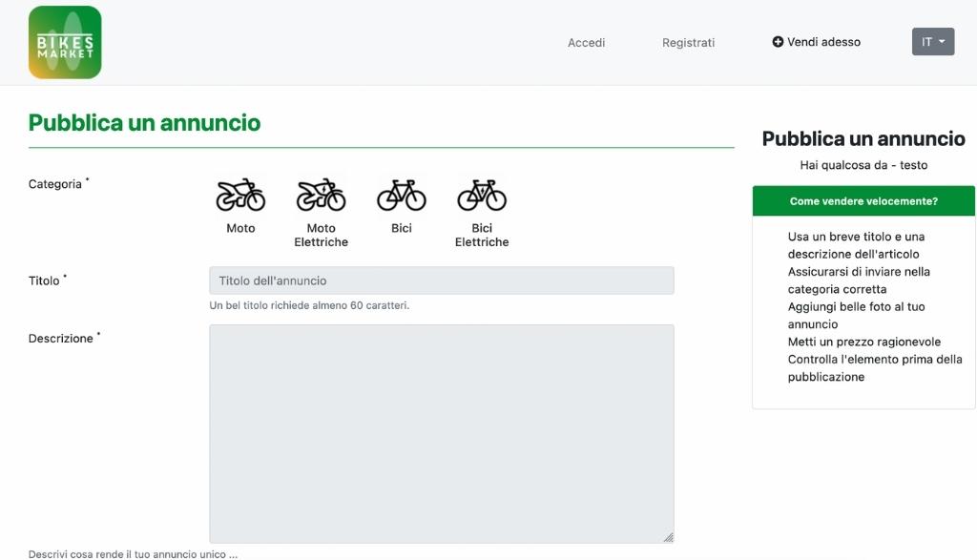The image size is (977, 560).
Task: Focus the Titolo dell'annuncio input field
Action: 441,280
